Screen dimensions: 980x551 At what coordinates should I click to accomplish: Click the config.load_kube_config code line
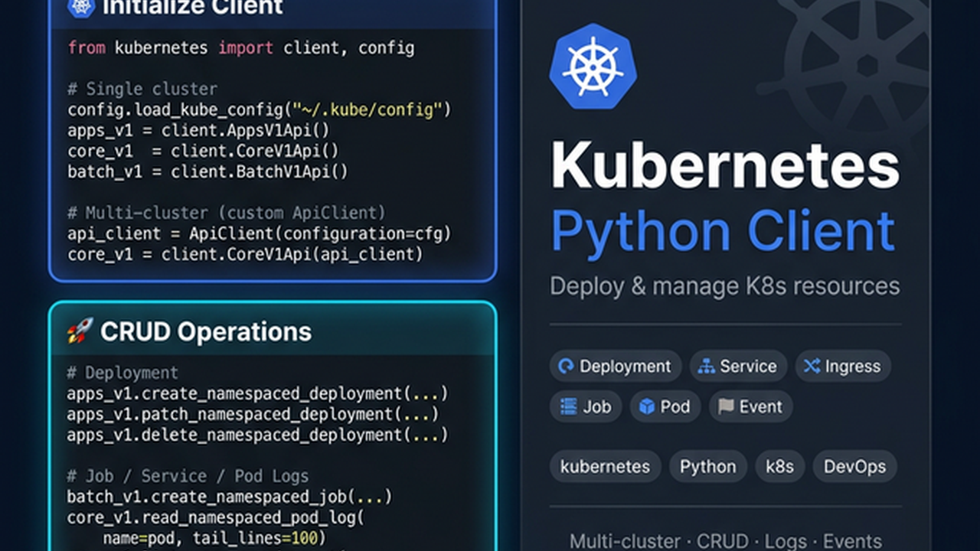click(x=260, y=109)
